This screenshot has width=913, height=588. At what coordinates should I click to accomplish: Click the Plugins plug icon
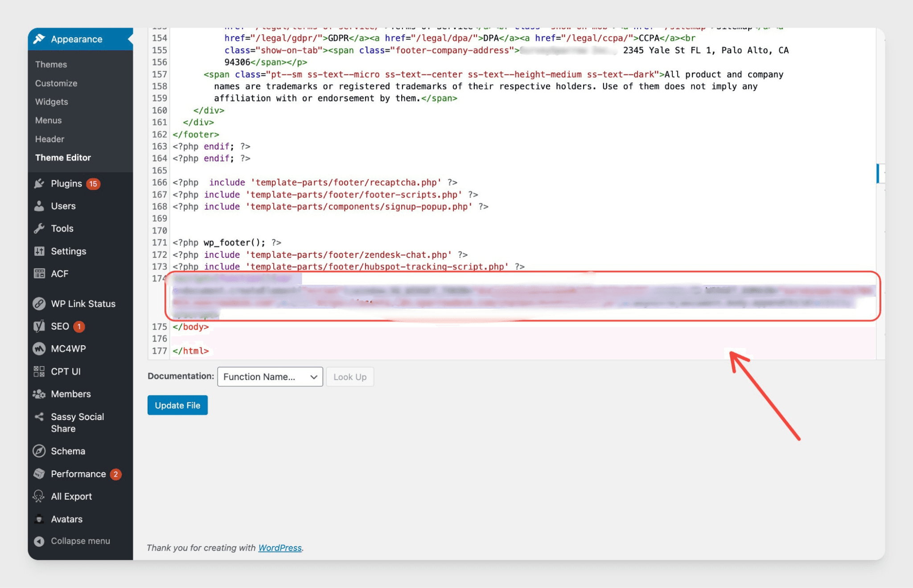39,184
